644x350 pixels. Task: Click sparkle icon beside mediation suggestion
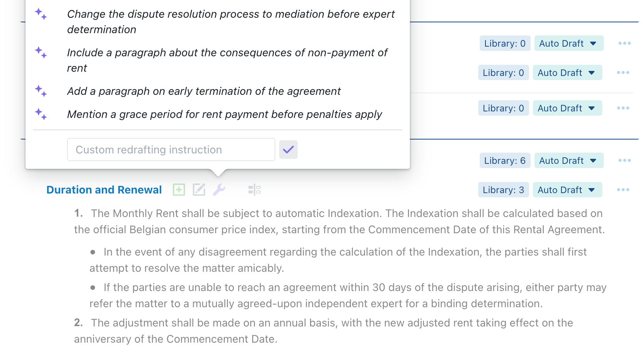point(41,14)
